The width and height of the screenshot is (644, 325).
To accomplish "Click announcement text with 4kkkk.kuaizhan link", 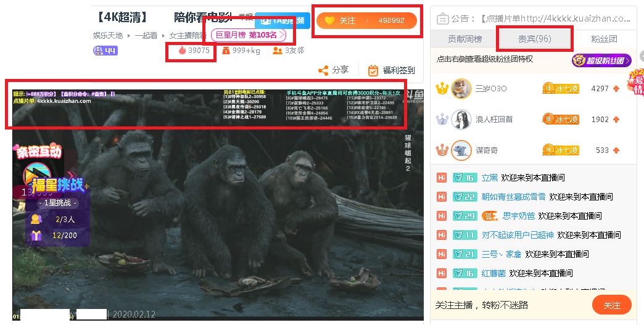I will click(556, 19).
